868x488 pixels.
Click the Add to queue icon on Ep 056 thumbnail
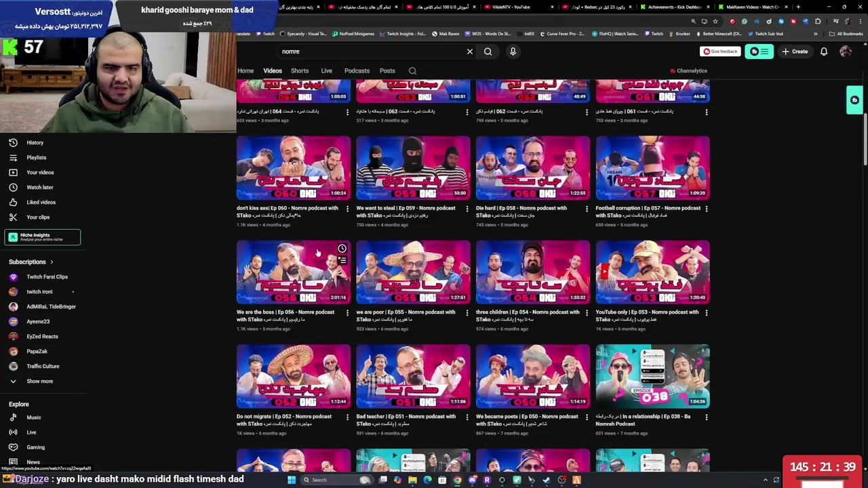click(x=342, y=260)
